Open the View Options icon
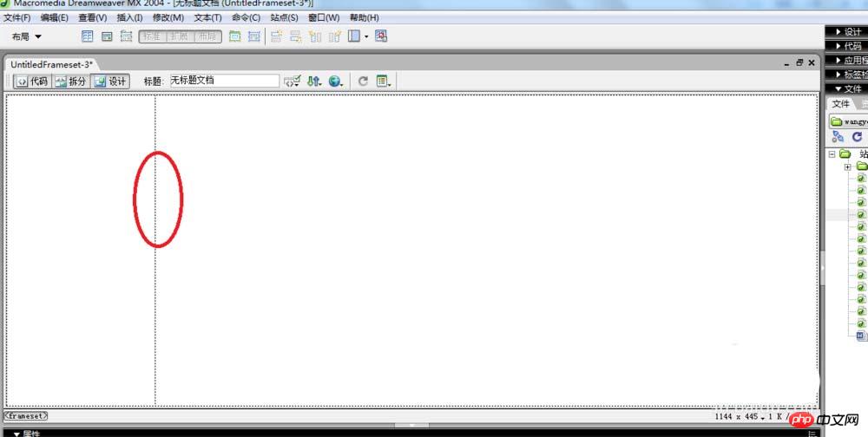868x437 pixels. (384, 82)
